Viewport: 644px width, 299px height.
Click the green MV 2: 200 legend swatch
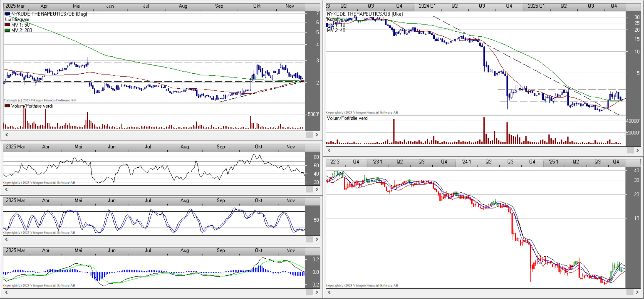click(7, 30)
